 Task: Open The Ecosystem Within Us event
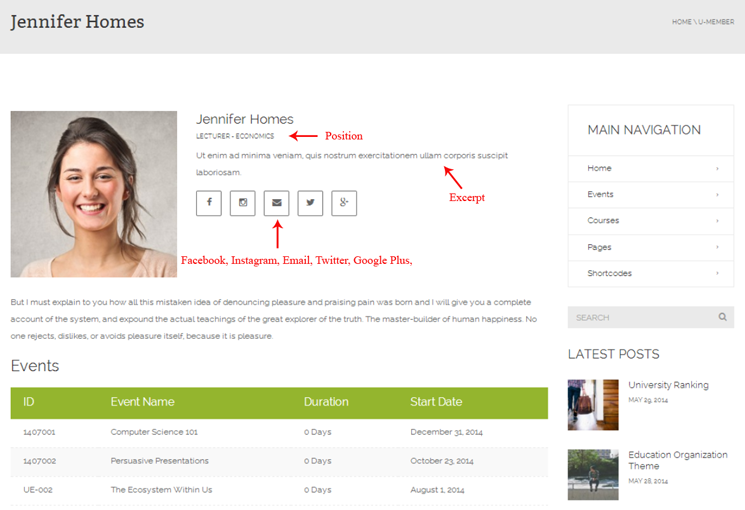161,490
